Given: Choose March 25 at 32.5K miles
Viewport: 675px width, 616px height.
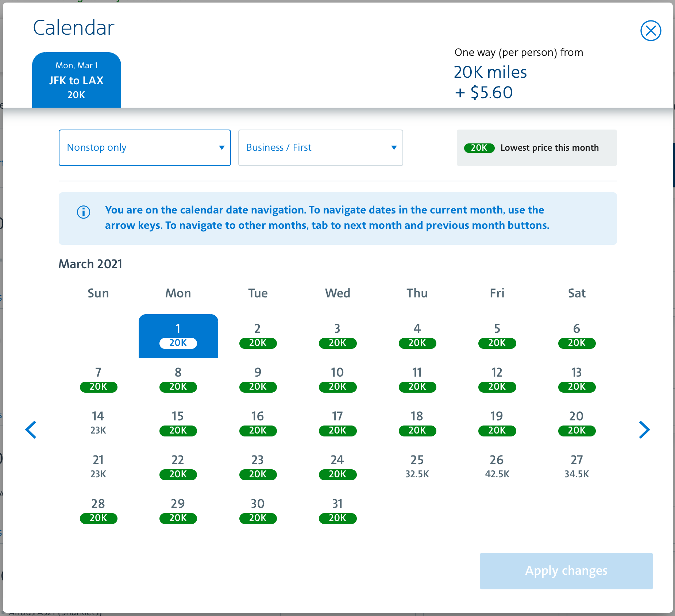Looking at the screenshot, I should [417, 466].
